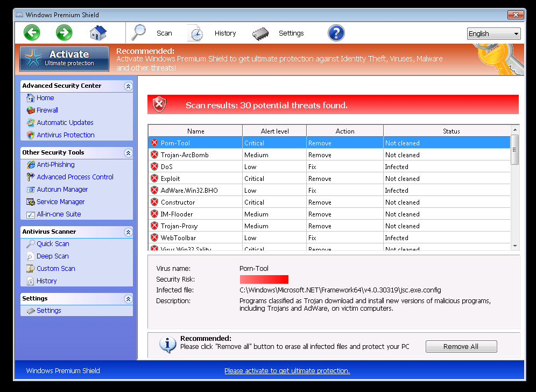The width and height of the screenshot is (536, 392).
Task: Open the English language dropdown
Action: tap(494, 34)
